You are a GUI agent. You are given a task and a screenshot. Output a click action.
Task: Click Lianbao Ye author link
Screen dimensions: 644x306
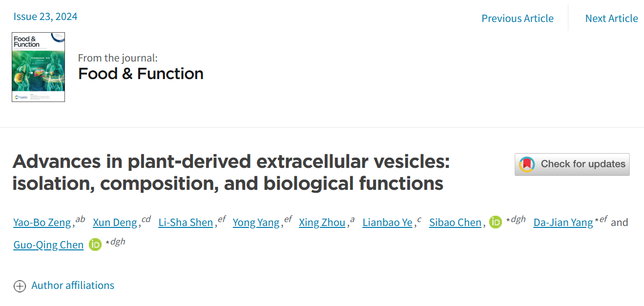pos(387,223)
